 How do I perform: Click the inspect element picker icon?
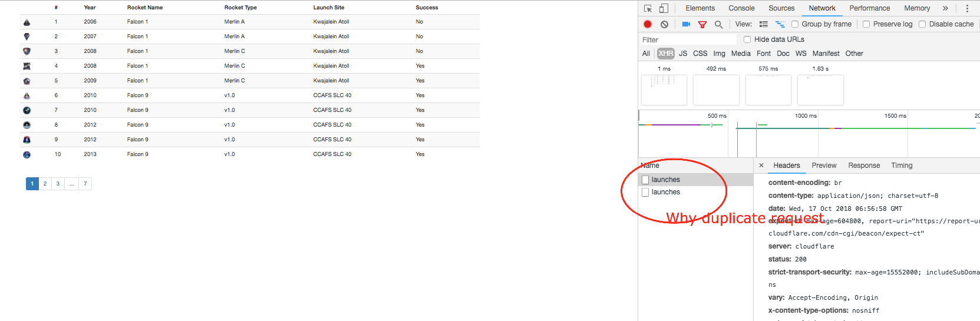tap(648, 8)
